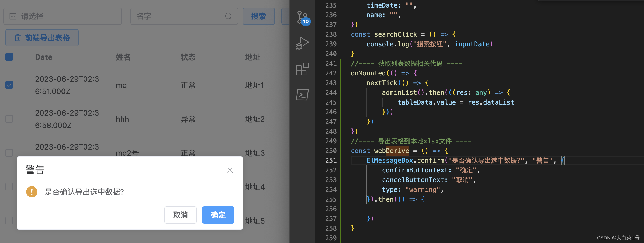Click the Date column header
The image size is (644, 243).
tap(44, 57)
